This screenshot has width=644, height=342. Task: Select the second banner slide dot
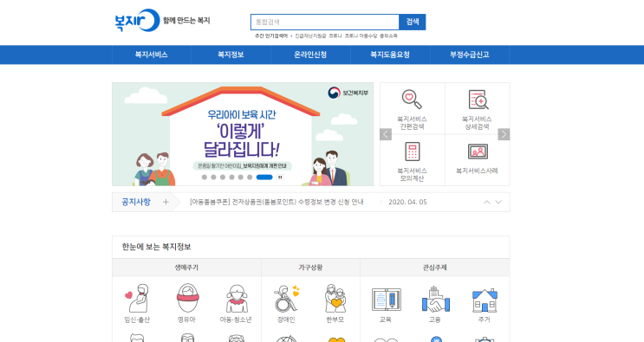point(213,177)
